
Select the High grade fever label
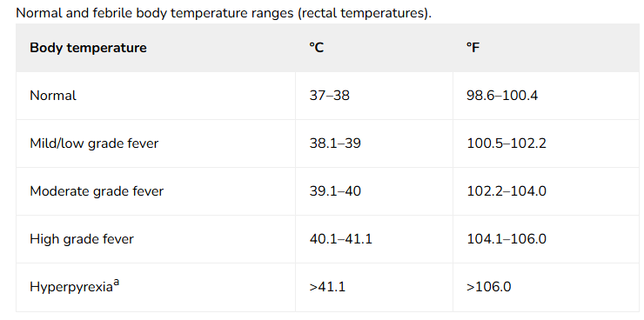82,239
